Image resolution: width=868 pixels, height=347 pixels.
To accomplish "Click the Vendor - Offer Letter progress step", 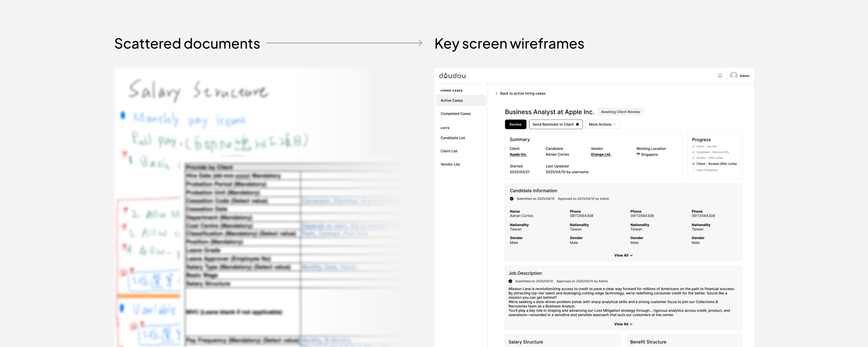I will tap(710, 158).
